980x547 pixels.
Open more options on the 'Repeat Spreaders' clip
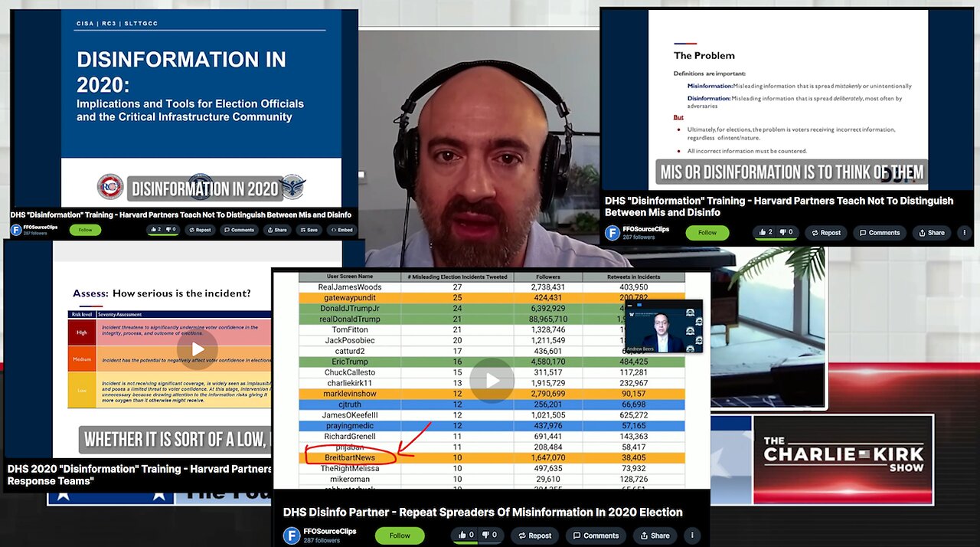point(692,536)
